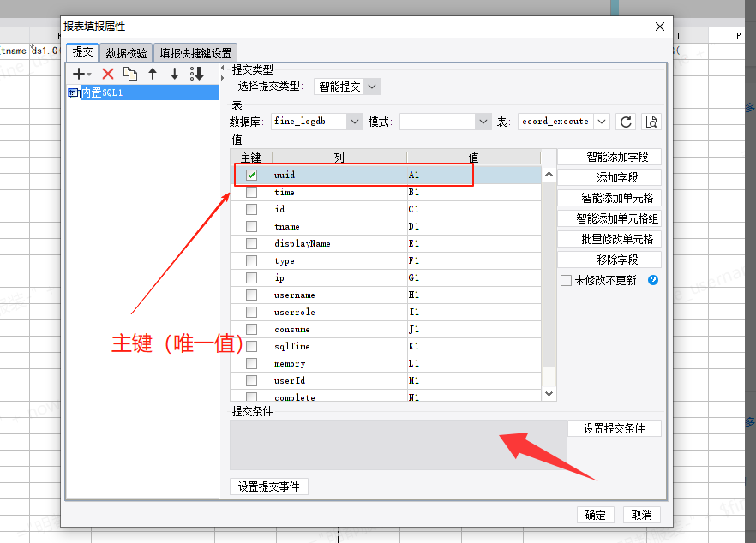This screenshot has height=543, width=756.
Task: Collapse left panel with small left arrow
Action: [222, 68]
